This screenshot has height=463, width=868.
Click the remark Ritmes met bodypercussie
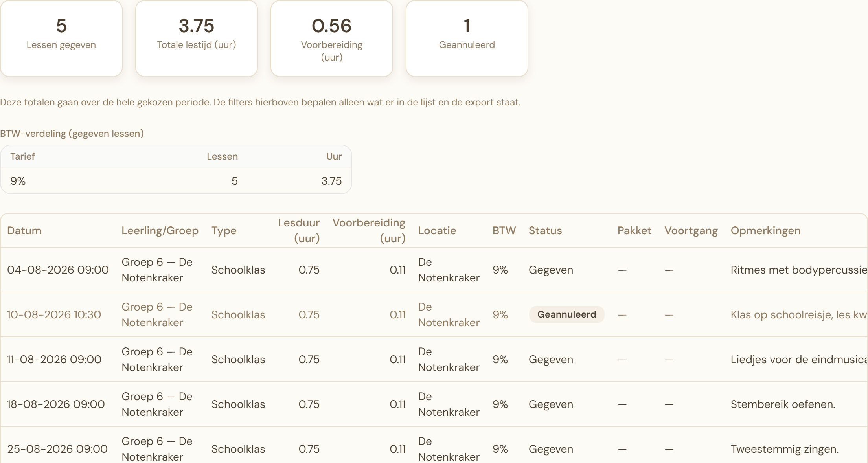point(799,270)
